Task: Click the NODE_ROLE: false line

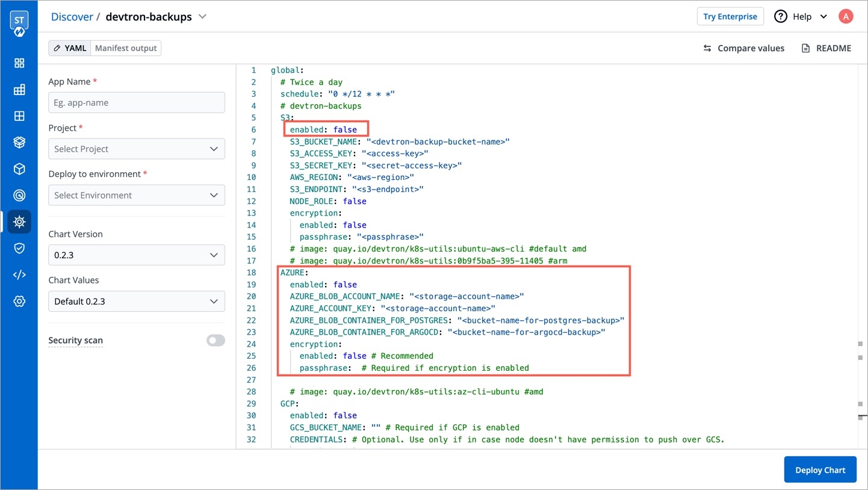Action: coord(328,201)
